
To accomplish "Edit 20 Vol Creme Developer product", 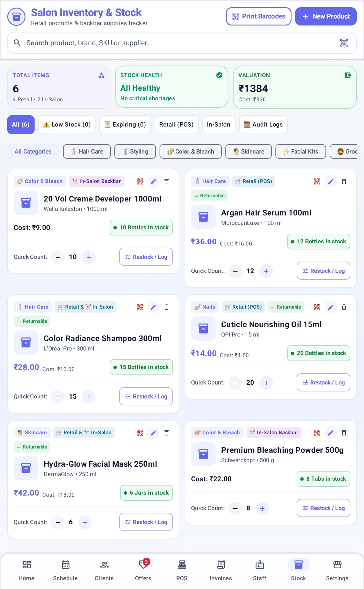I will pos(153,181).
